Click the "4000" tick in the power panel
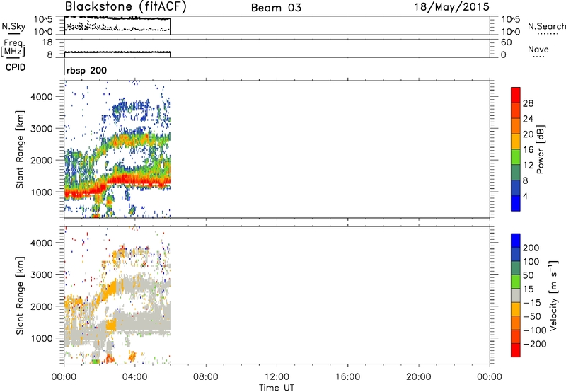Viewport: 566px width, 392px height. (41, 97)
